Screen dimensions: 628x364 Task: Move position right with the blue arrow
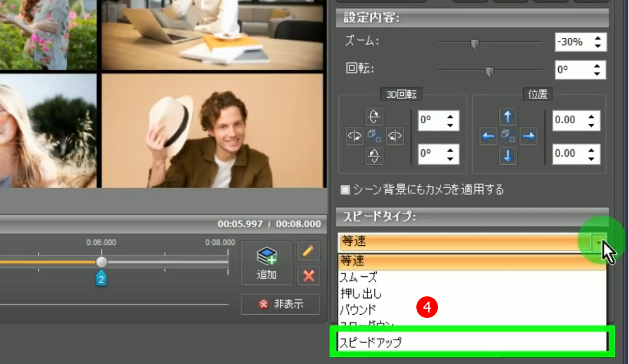tap(529, 137)
